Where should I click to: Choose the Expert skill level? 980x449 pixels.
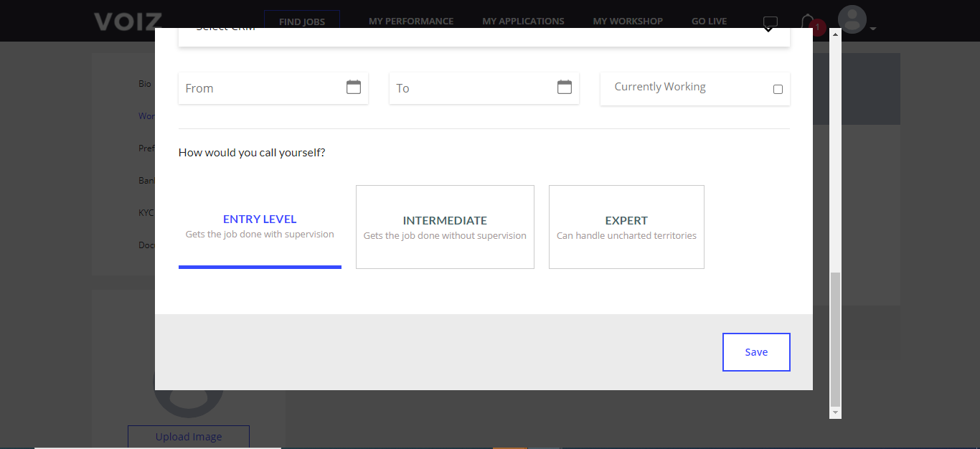point(626,227)
